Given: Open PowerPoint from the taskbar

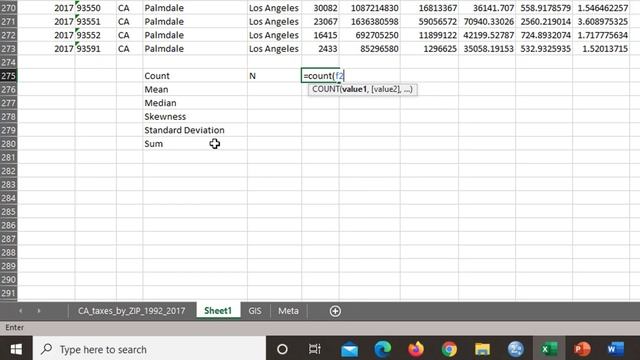Looking at the screenshot, I should tap(582, 349).
